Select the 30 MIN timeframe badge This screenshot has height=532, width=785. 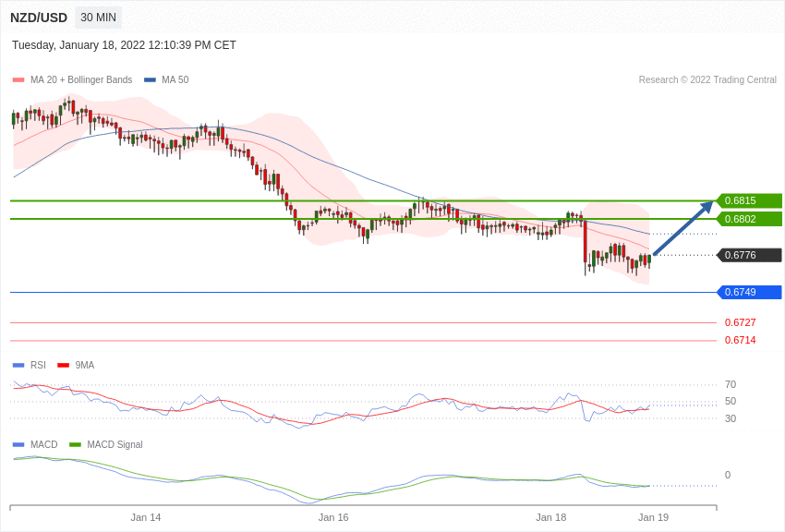tap(98, 18)
